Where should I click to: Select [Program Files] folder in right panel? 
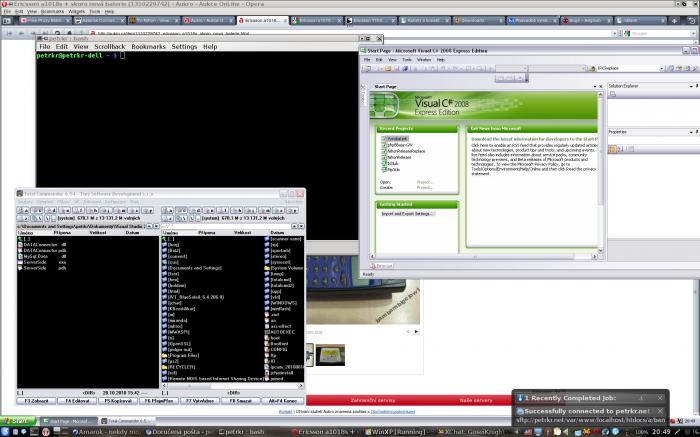point(181,355)
